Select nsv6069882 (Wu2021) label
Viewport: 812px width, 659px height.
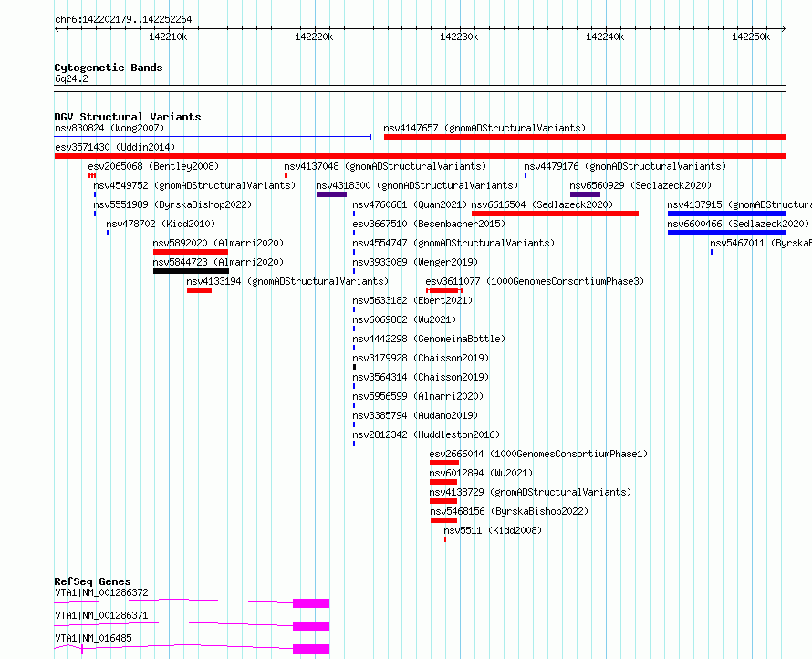(x=404, y=319)
